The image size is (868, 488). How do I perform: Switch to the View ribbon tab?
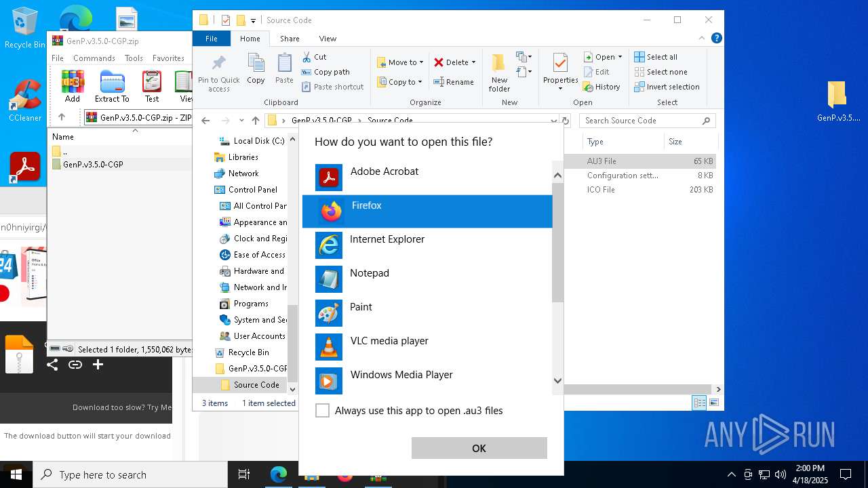click(328, 39)
